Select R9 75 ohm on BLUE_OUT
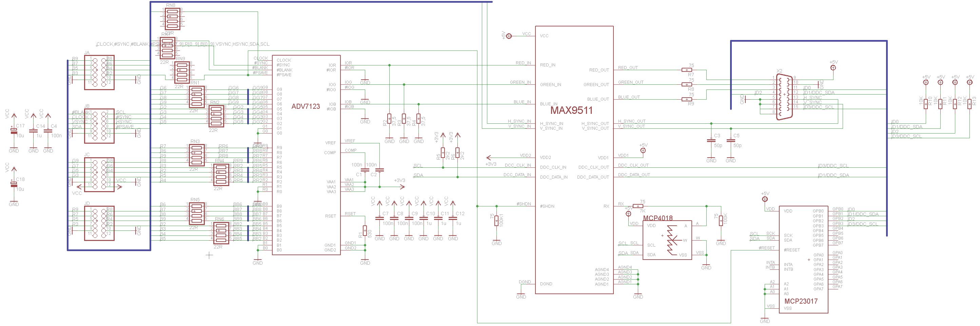Image resolution: width=980 pixels, height=326 pixels. (687, 99)
